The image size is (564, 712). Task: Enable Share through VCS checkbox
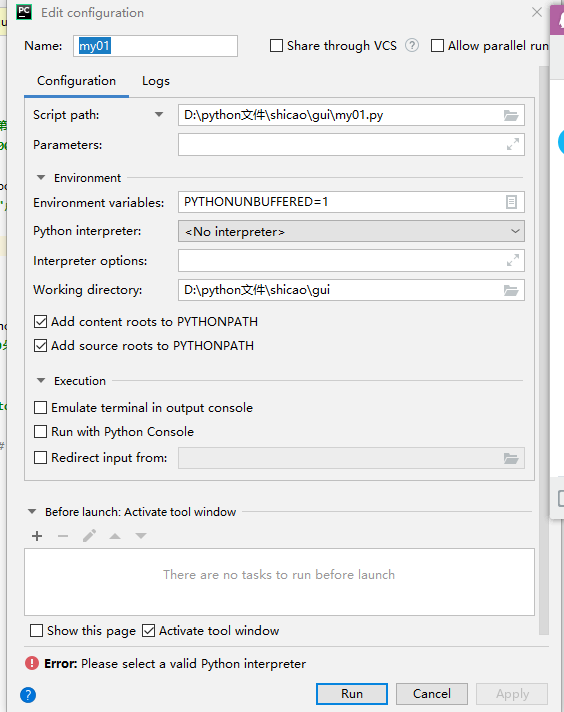(276, 46)
